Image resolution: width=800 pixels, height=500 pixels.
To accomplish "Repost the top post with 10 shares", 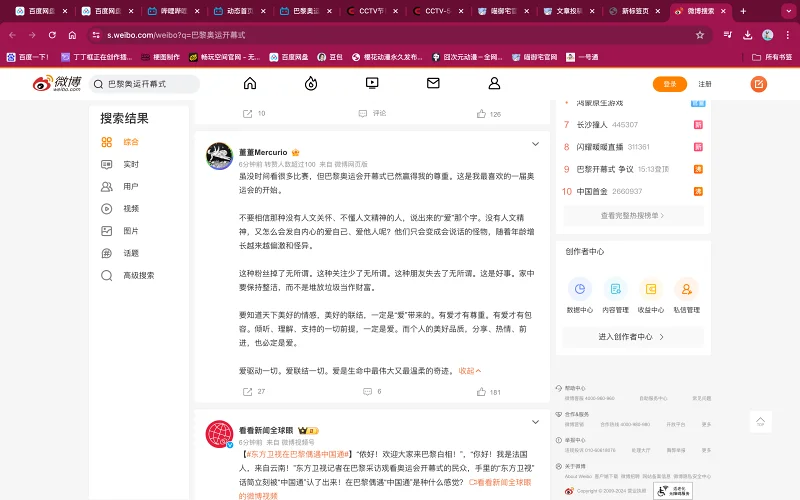I will [254, 114].
